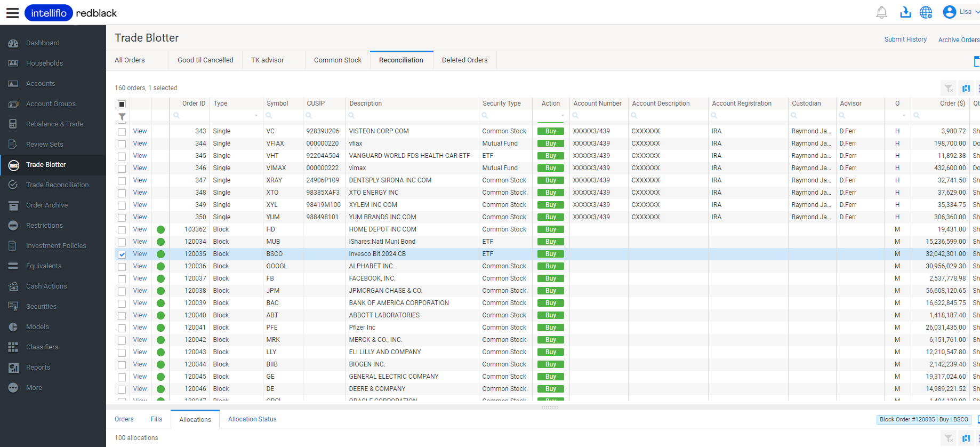Image resolution: width=980 pixels, height=447 pixels.
Task: View order 343 details
Action: click(140, 131)
